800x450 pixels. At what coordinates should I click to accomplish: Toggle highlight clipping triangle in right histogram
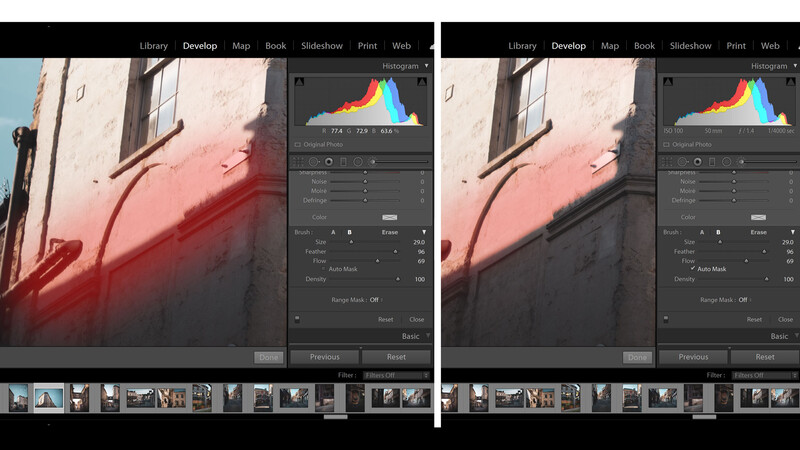790,82
